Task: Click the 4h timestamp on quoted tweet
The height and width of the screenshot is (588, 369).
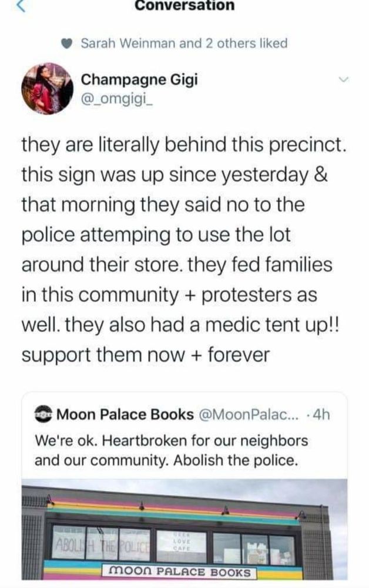Action: pos(321,415)
